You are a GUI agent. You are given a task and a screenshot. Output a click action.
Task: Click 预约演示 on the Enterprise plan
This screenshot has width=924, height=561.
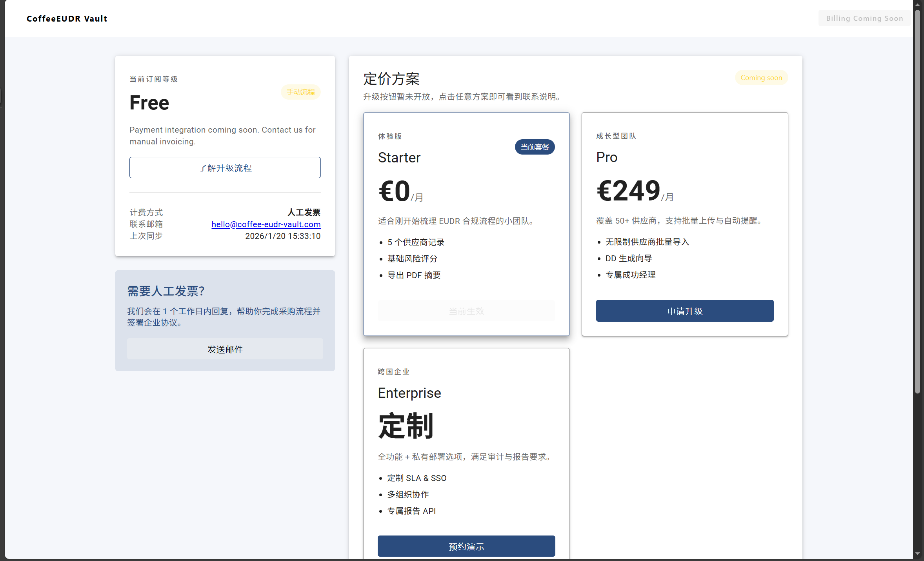466,546
